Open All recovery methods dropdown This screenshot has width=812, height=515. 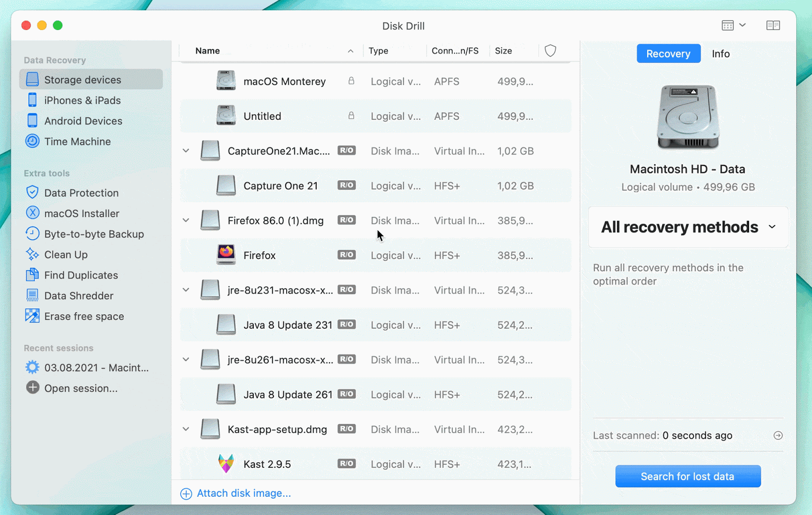point(688,227)
